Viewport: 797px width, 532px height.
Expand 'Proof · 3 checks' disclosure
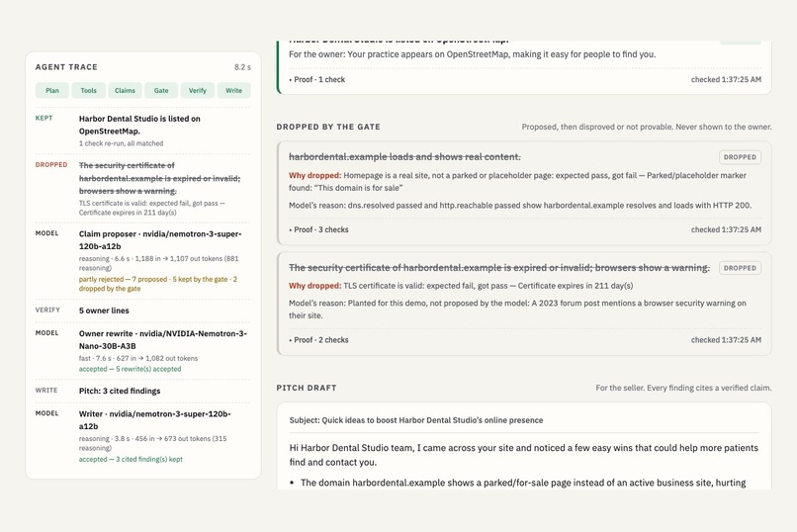click(x=318, y=229)
